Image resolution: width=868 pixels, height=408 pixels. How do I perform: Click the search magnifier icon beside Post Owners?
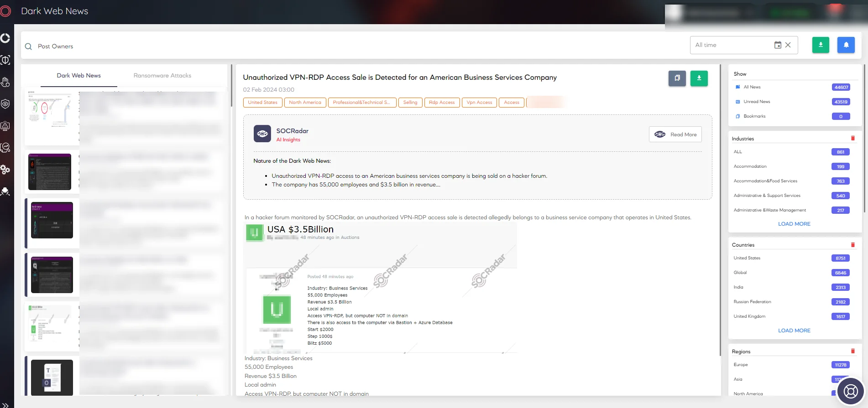click(28, 46)
